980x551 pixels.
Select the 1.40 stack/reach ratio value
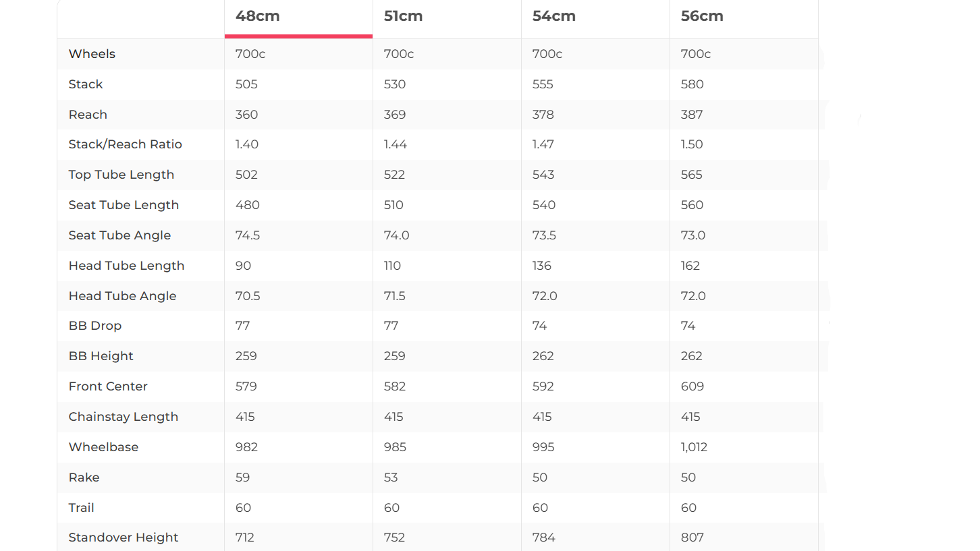[247, 144]
